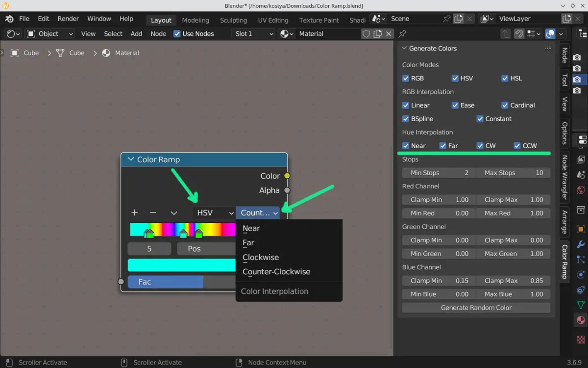This screenshot has height=368, width=588.
Task: Open the Scene properties tab icon
Action: click(581, 175)
